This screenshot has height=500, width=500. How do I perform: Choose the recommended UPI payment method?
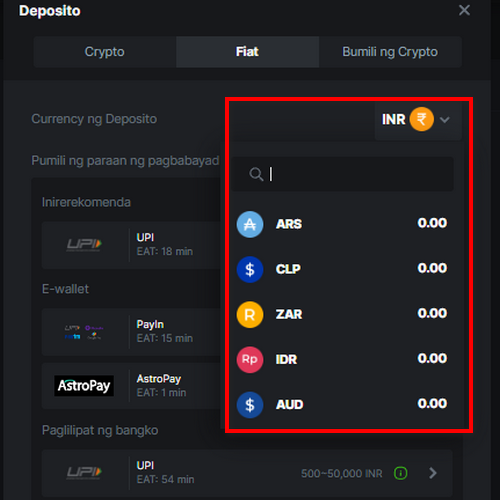[x=131, y=245]
